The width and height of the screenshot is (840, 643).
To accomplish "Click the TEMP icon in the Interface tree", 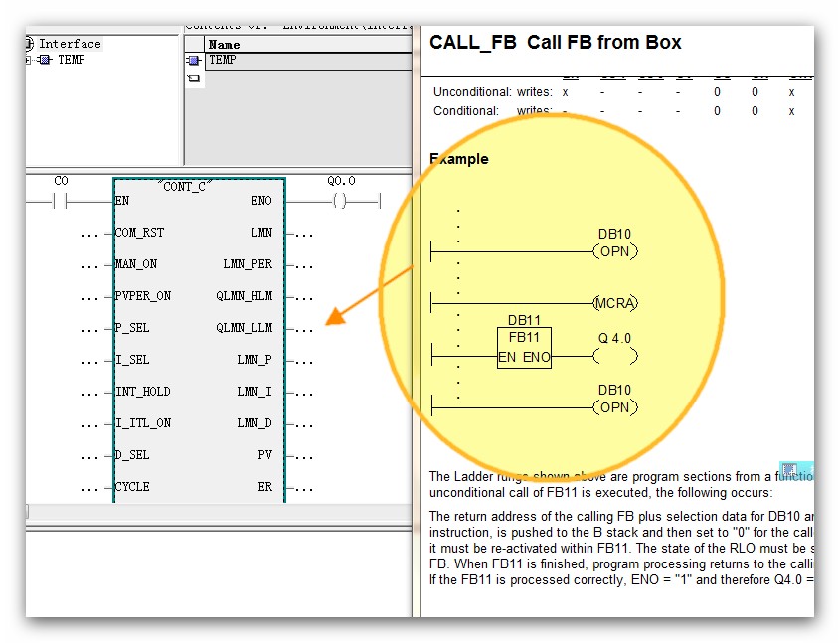I will click(45, 60).
